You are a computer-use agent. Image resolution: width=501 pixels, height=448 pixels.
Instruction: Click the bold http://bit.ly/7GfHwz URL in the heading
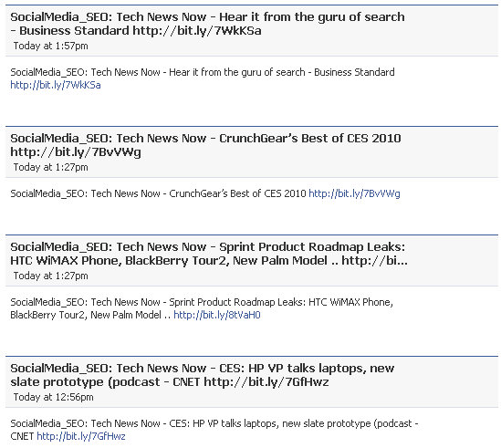coord(266,382)
